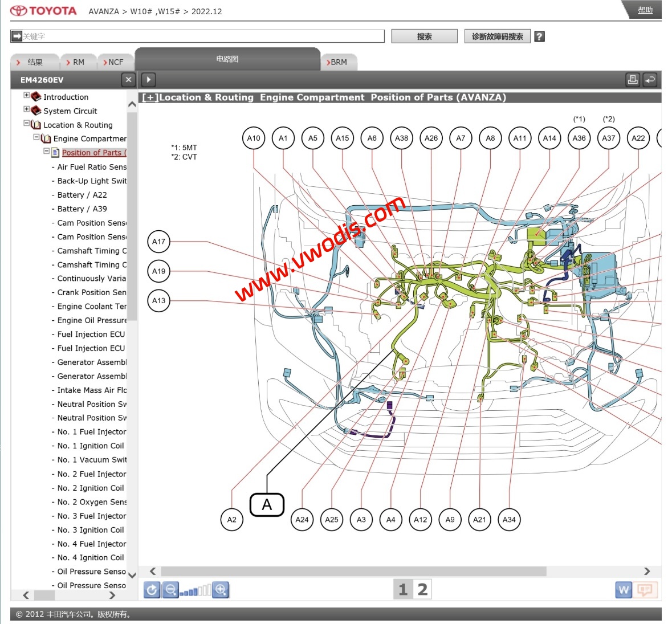Click the play arrow panel toggle

click(x=148, y=80)
